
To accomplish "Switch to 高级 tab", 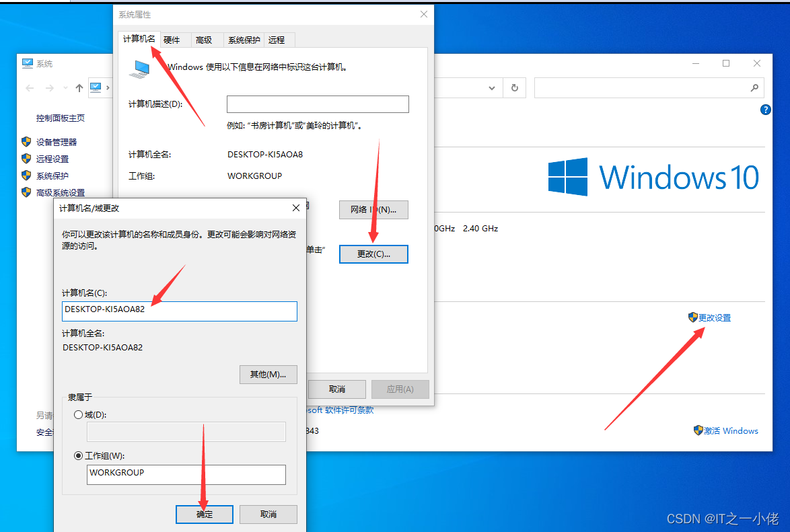I will tap(203, 40).
